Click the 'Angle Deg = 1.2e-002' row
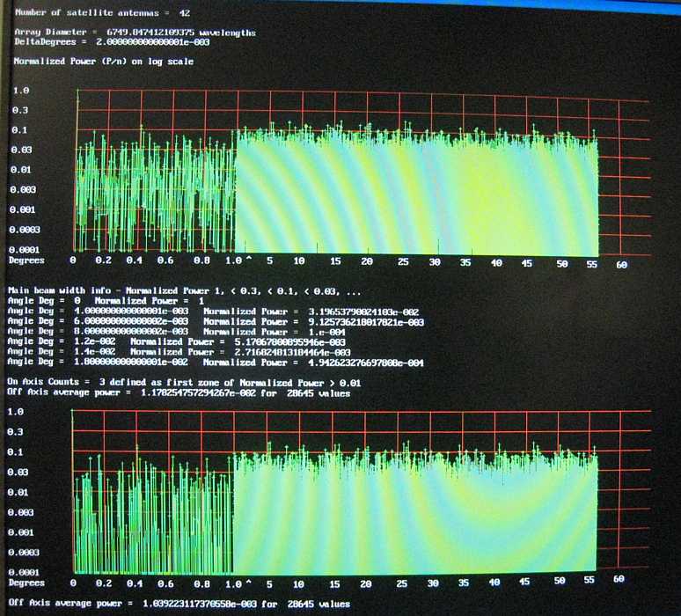681x616 pixels. [x=176, y=342]
